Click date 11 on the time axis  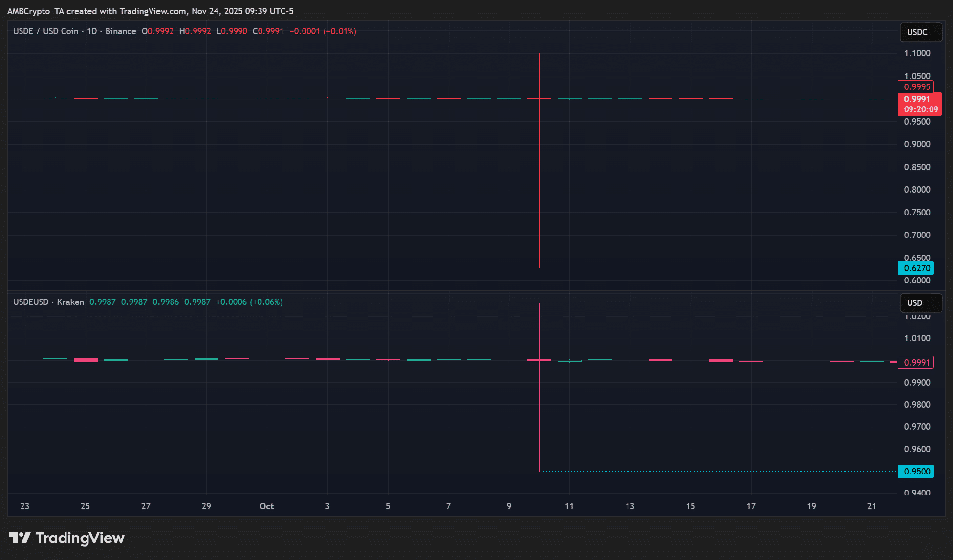pyautogui.click(x=569, y=506)
